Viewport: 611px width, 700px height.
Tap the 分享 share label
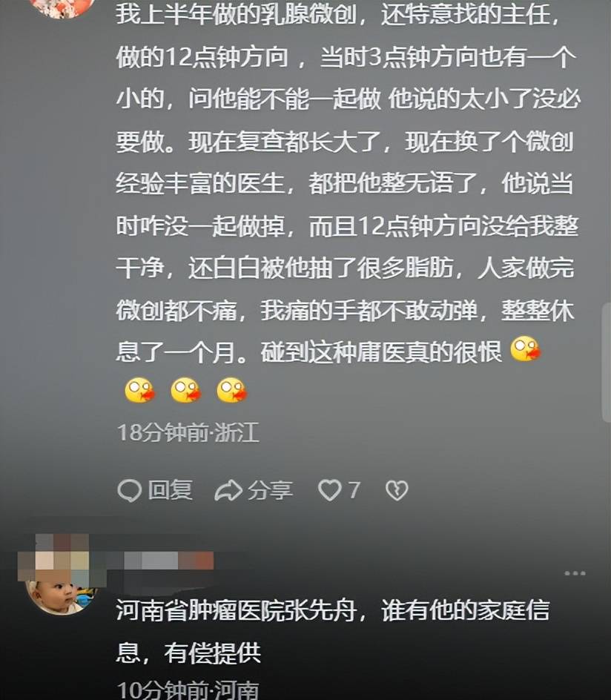(x=270, y=491)
